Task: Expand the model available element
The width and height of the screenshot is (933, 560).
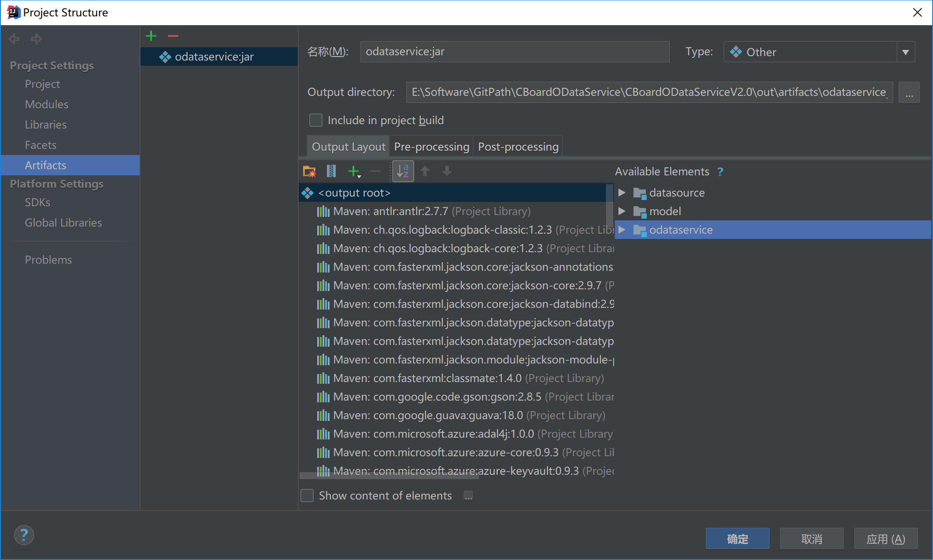Action: [621, 211]
